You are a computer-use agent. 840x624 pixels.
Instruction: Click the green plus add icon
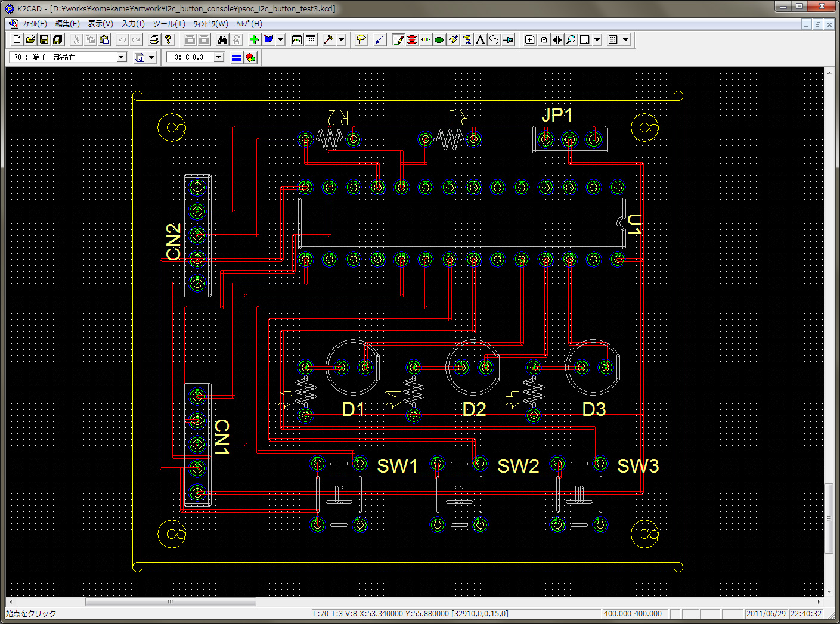[x=254, y=40]
